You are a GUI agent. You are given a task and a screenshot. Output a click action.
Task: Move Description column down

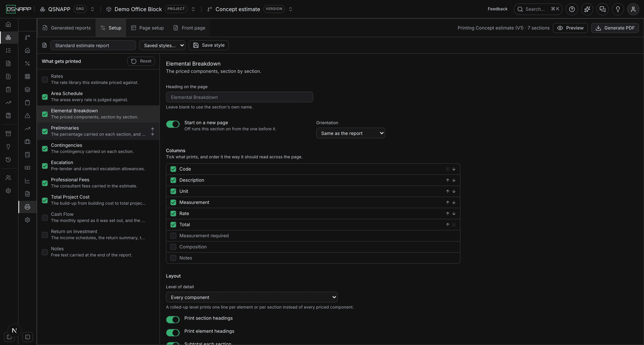click(x=454, y=180)
